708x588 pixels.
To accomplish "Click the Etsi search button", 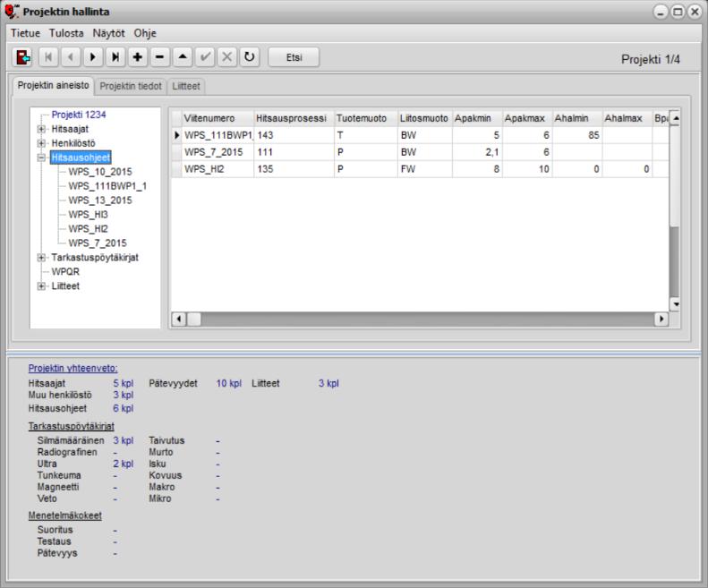I will click(294, 57).
